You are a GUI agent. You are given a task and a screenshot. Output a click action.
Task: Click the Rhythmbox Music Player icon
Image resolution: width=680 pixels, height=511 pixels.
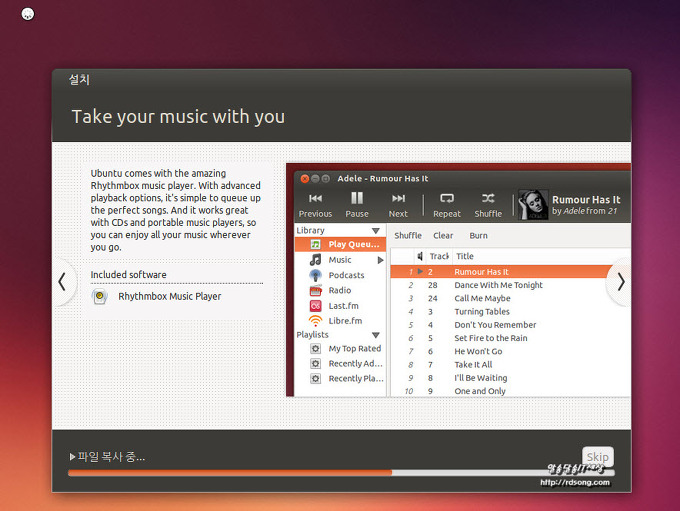[100, 297]
